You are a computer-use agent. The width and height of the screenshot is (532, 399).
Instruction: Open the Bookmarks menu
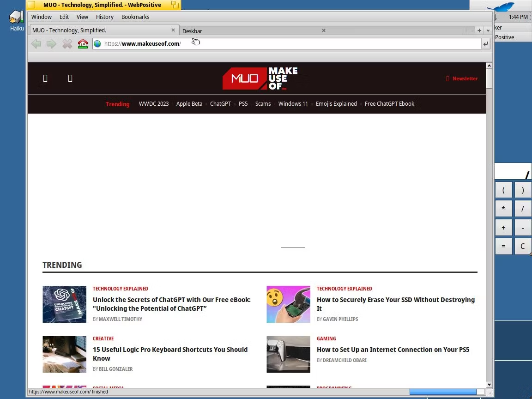pyautogui.click(x=135, y=17)
